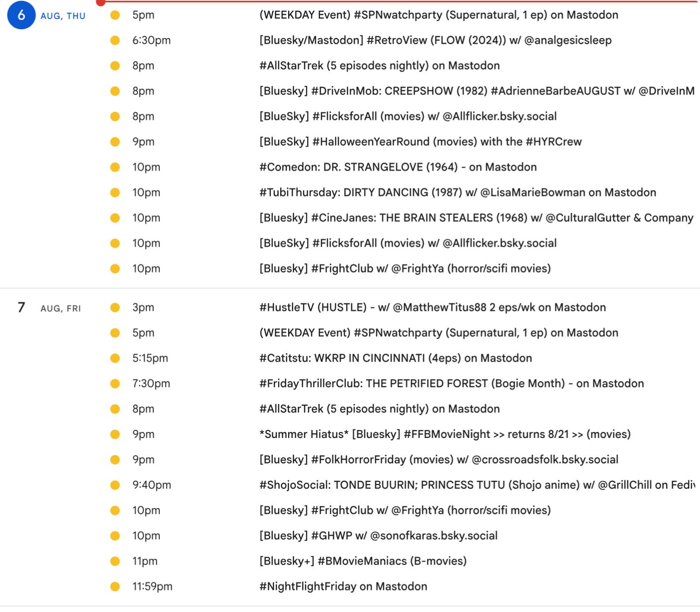The height and width of the screenshot is (612, 700).
Task: Open the date 7 Friday day view
Action: pos(21,308)
